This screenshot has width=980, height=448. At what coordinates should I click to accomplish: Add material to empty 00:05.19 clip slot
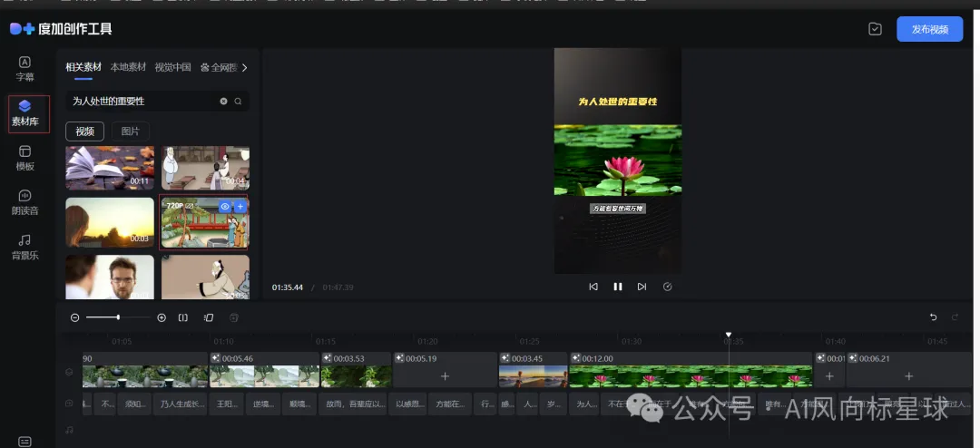[445, 376]
